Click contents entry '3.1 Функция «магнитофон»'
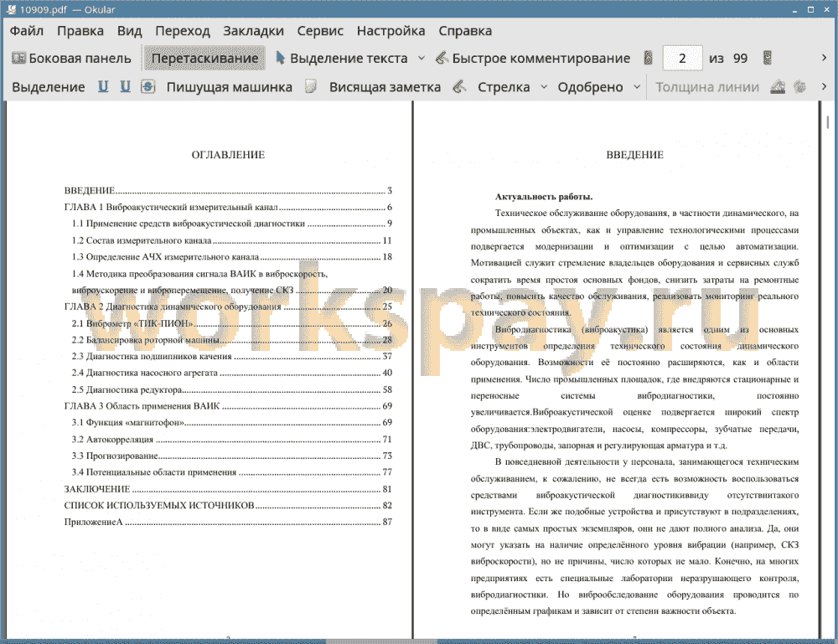838x644 pixels. (232, 422)
